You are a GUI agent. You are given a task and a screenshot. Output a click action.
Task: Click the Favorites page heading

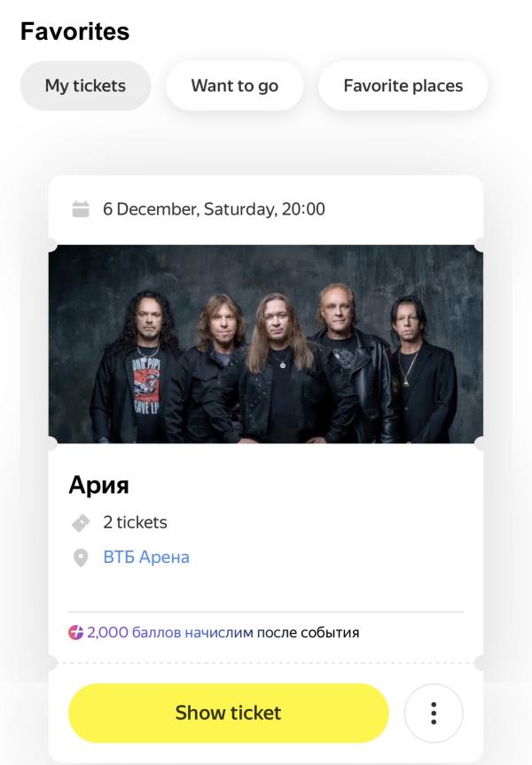[x=74, y=32]
